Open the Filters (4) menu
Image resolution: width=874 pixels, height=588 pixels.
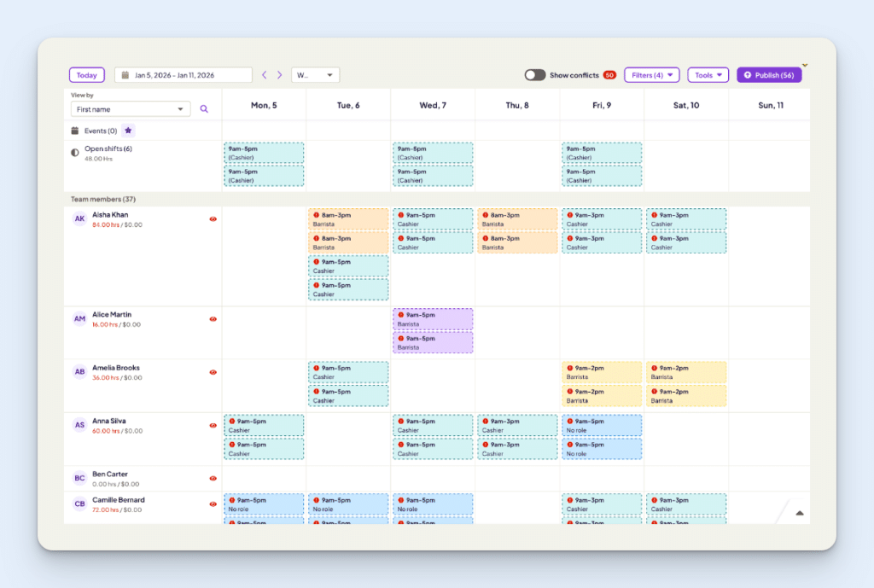[x=651, y=75]
